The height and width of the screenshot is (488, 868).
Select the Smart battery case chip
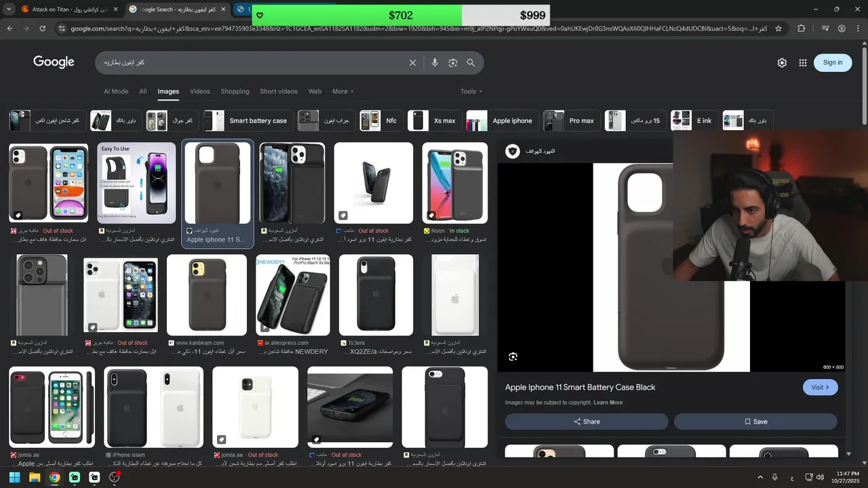point(248,121)
